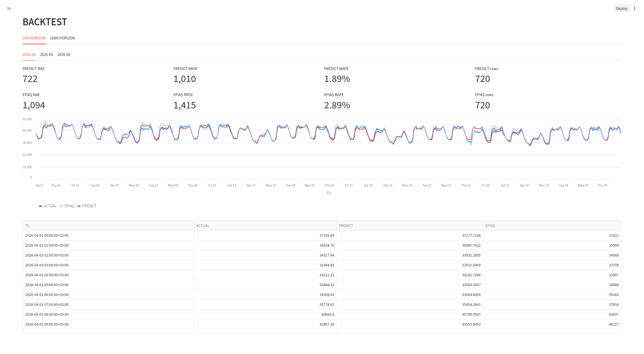Toggle the PREDICT series in the chart legend
The width and height of the screenshot is (644, 354).
pos(87,206)
